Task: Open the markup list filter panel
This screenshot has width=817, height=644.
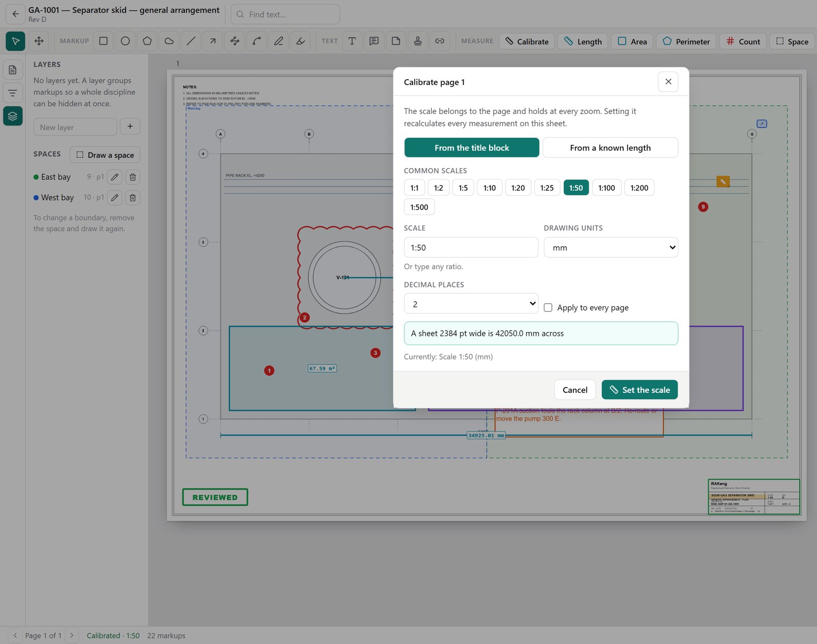Action: click(x=13, y=93)
